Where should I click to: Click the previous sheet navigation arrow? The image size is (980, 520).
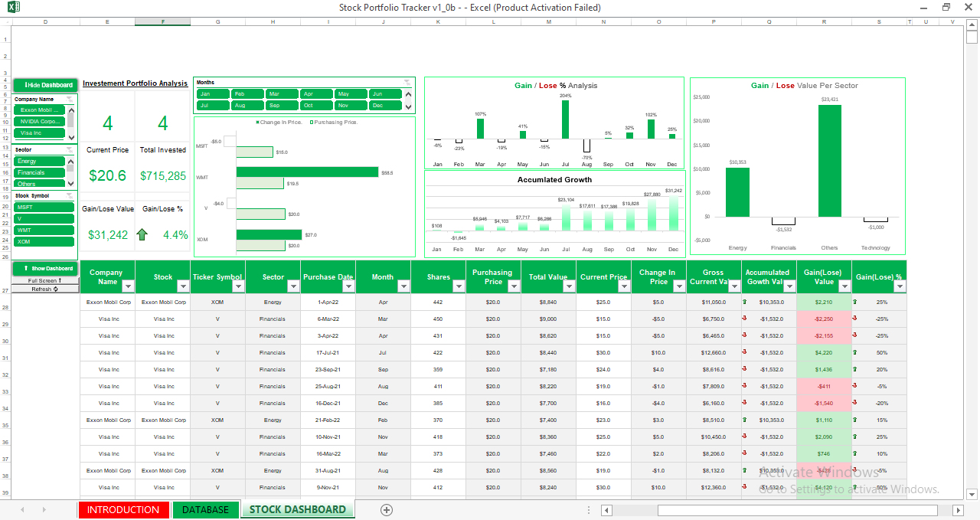click(22, 510)
